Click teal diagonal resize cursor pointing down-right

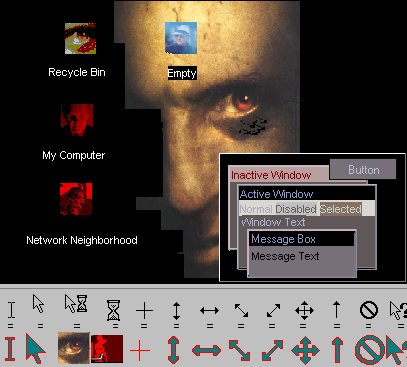[239, 350]
